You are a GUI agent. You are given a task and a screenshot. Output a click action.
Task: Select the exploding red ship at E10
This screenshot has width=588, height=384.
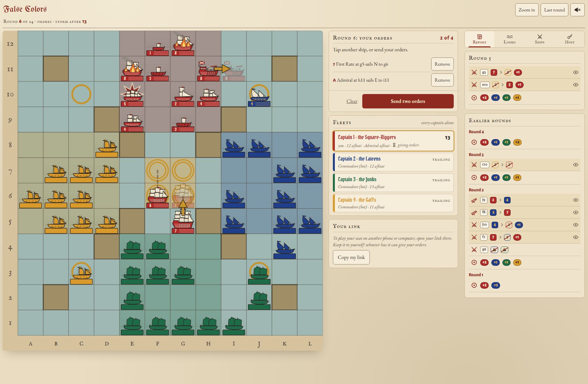click(132, 95)
